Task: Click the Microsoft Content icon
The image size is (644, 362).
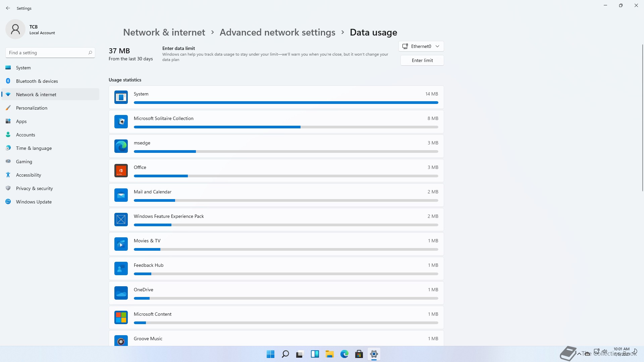Action: tap(121, 317)
